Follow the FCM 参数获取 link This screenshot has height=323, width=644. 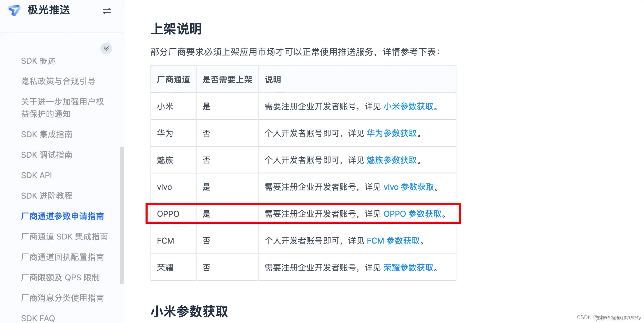click(x=393, y=241)
